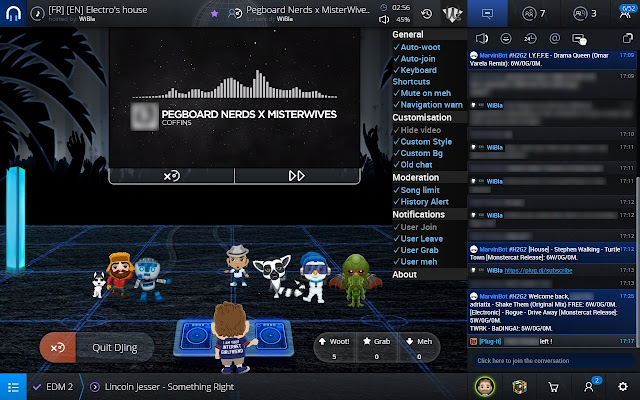Open the Rubik's cube badge icon
The width and height of the screenshot is (640, 400).
point(520,387)
